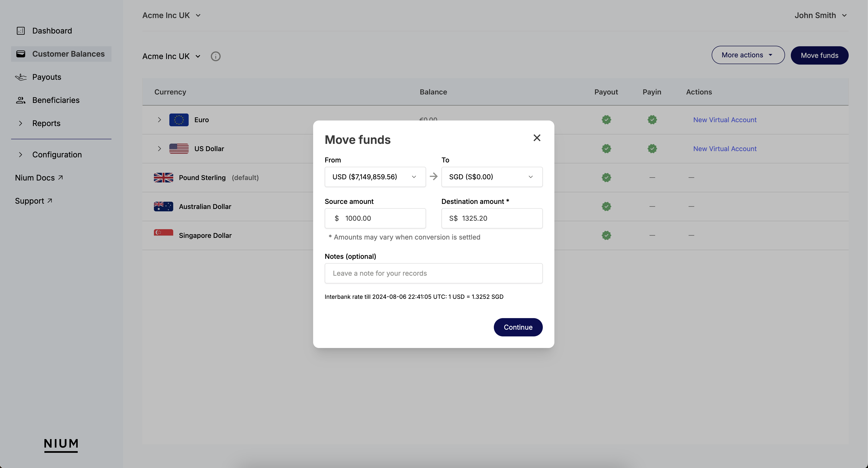The width and height of the screenshot is (868, 468).
Task: Click the Pound Sterling payout verified badge
Action: [x=606, y=177]
